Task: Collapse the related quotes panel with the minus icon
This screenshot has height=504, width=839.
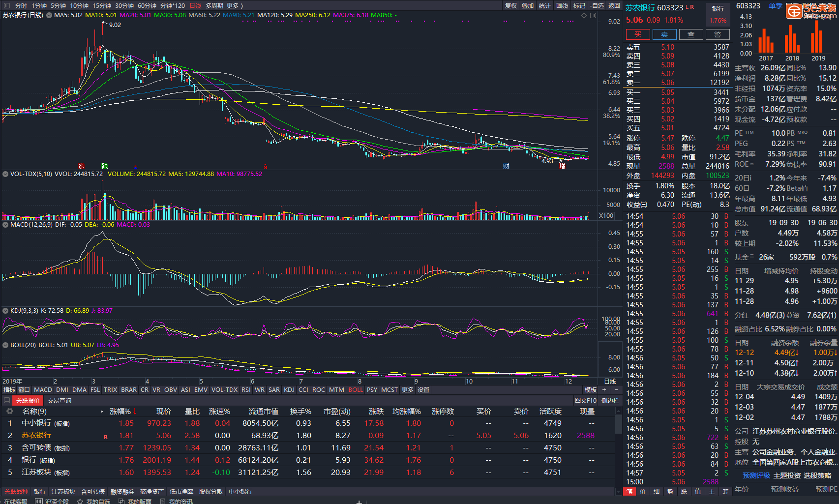Action: 7,401
